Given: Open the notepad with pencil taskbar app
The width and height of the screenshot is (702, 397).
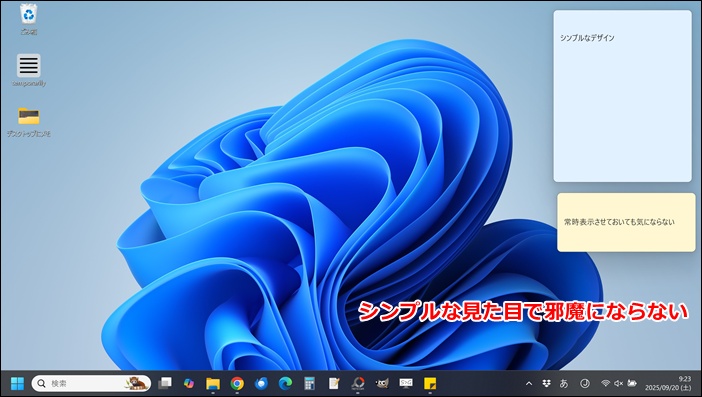Looking at the screenshot, I should (334, 384).
